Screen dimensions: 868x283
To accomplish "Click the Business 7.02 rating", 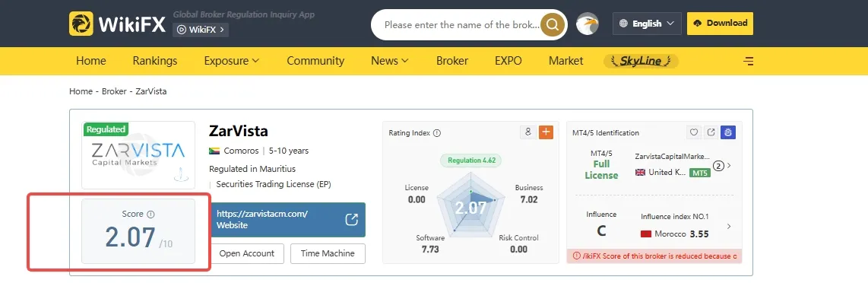I will pos(529,194).
